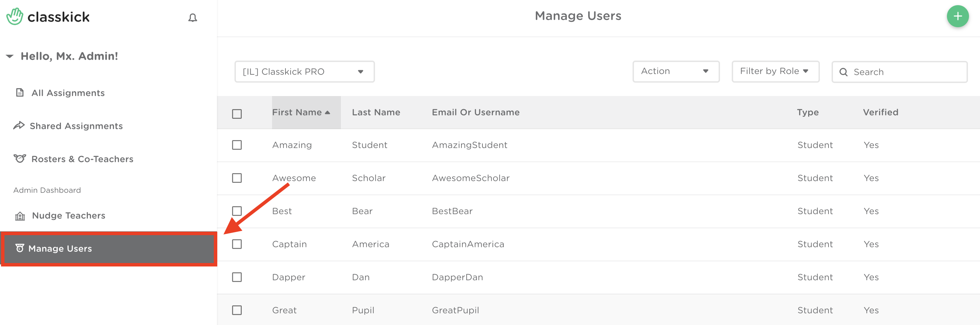This screenshot has height=325, width=980.
Task: Open the Action dropdown
Action: pyautogui.click(x=676, y=71)
